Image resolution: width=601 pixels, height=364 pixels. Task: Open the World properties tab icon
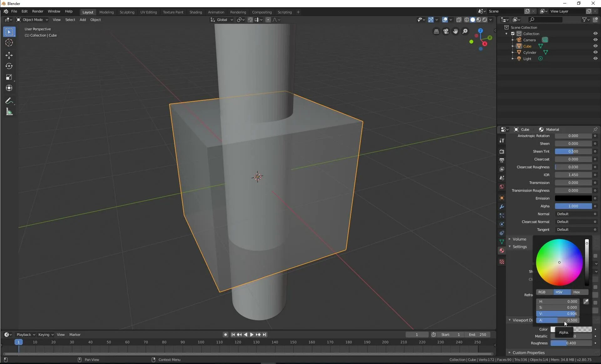[x=502, y=187]
